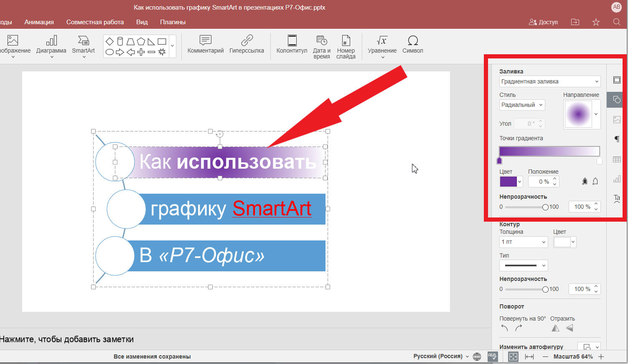628x364 pixels.
Task: Mark presentation as favorite with star
Action: [x=596, y=22]
